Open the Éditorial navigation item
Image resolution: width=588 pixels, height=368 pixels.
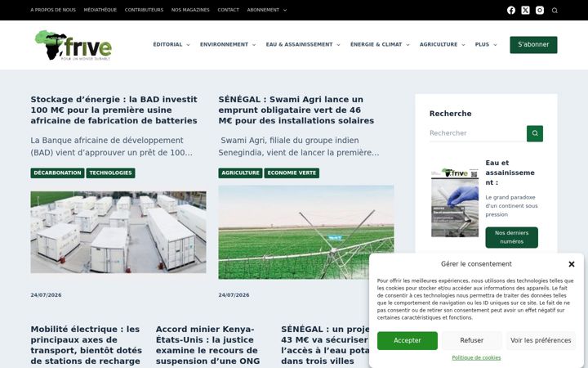(x=167, y=45)
